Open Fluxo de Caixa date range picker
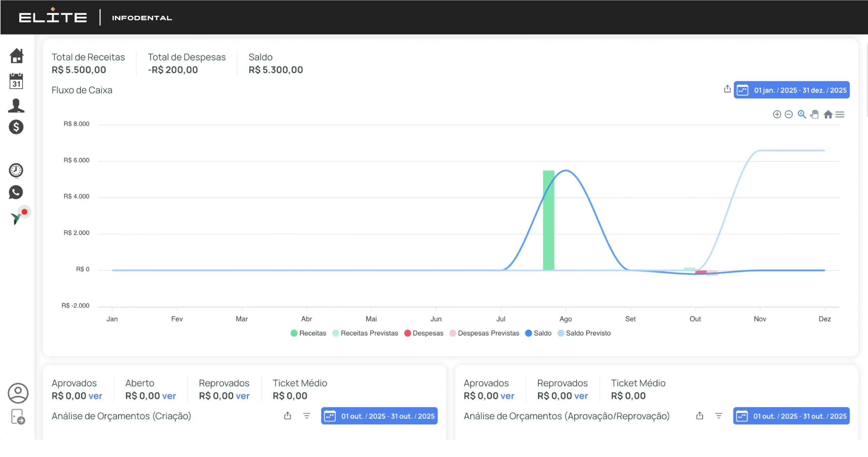 pos(791,90)
